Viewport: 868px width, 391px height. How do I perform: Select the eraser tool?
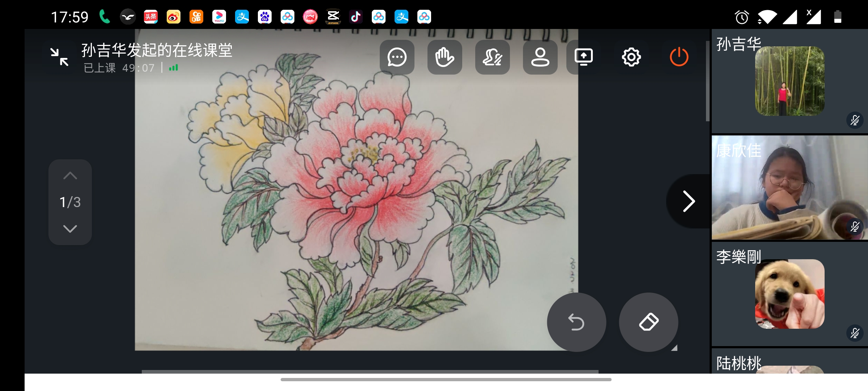click(x=648, y=322)
